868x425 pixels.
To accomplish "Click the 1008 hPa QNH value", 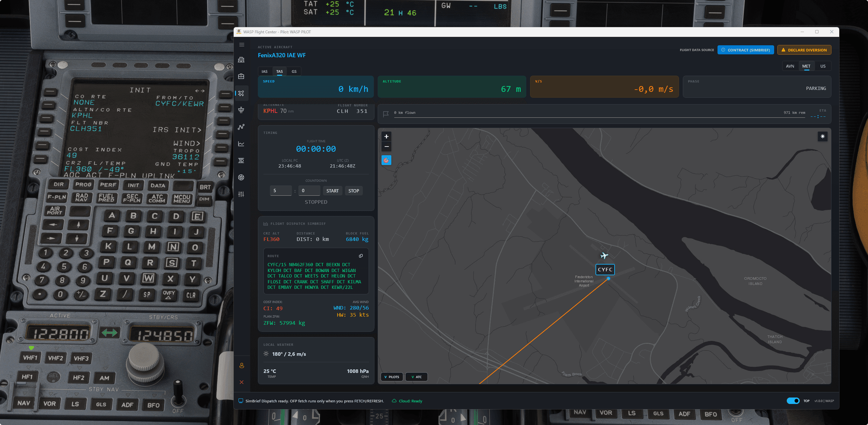I will click(358, 371).
